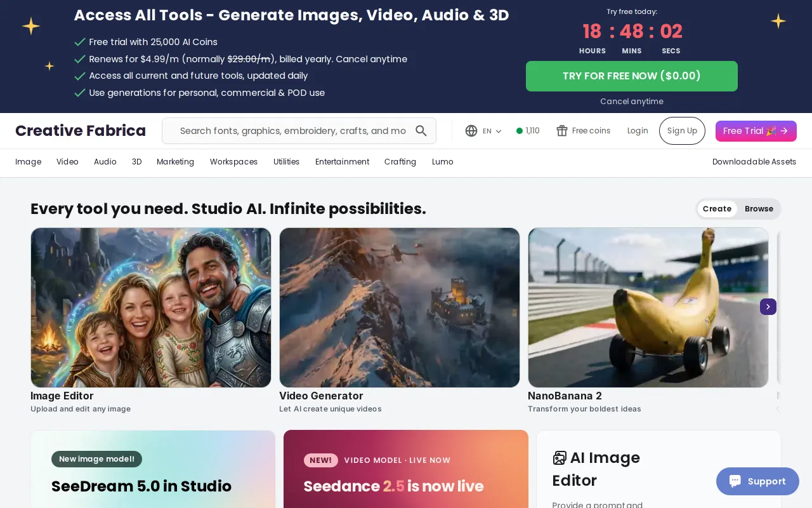Open the SeeDream 5.0 in Studio card
Image resolution: width=812 pixels, height=508 pixels.
pyautogui.click(x=153, y=469)
